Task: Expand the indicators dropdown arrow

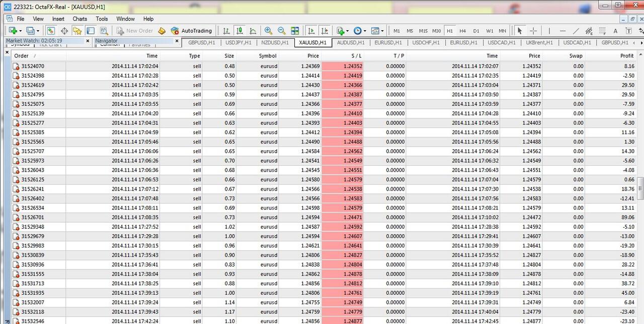Action: coord(348,31)
